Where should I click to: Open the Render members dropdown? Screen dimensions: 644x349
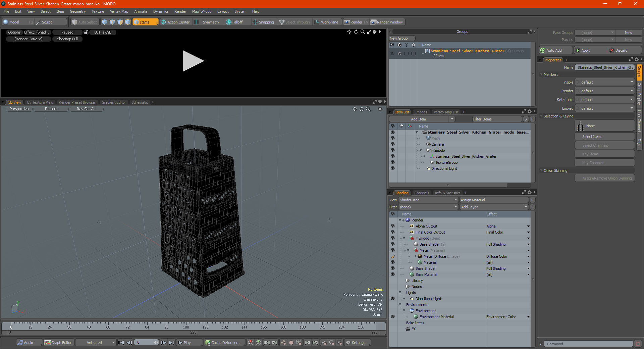tap(605, 91)
